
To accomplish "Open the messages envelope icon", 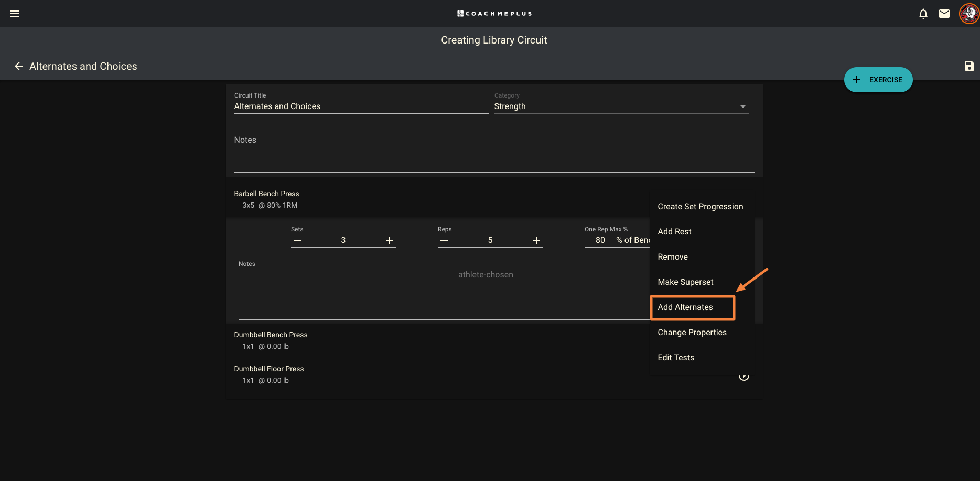I will pos(944,14).
